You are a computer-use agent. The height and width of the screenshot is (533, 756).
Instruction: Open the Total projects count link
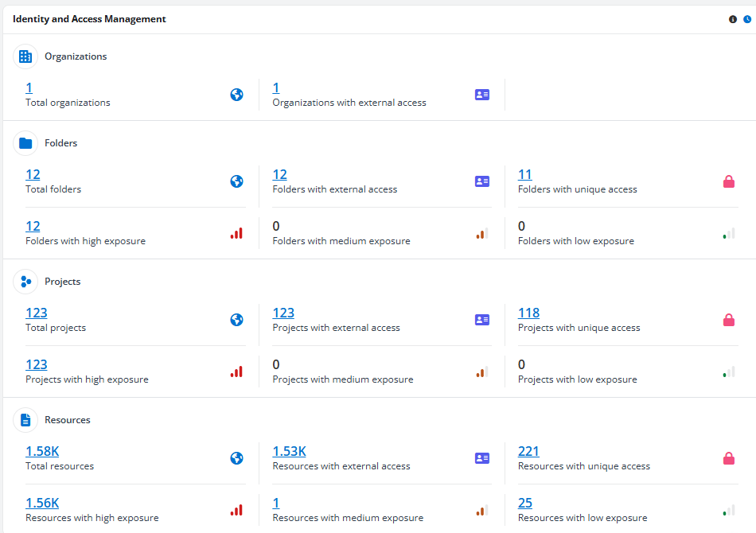click(x=37, y=313)
